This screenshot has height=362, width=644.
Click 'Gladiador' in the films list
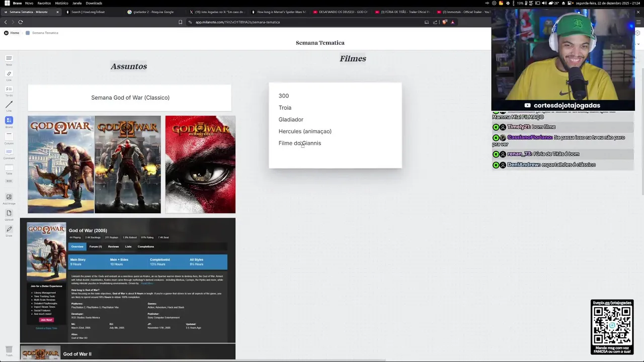(x=291, y=120)
